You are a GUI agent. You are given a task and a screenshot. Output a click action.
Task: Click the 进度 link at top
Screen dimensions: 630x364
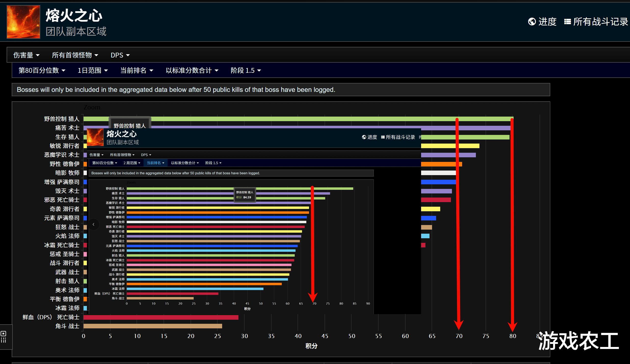[547, 22]
